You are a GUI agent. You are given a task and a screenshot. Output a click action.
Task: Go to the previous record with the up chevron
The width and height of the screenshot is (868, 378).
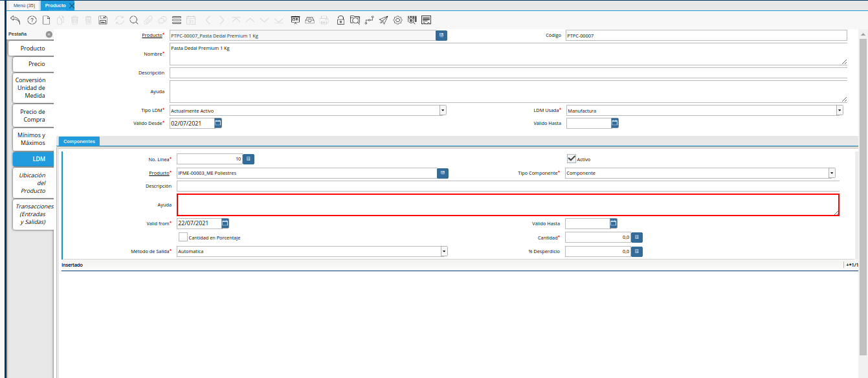[x=250, y=20]
